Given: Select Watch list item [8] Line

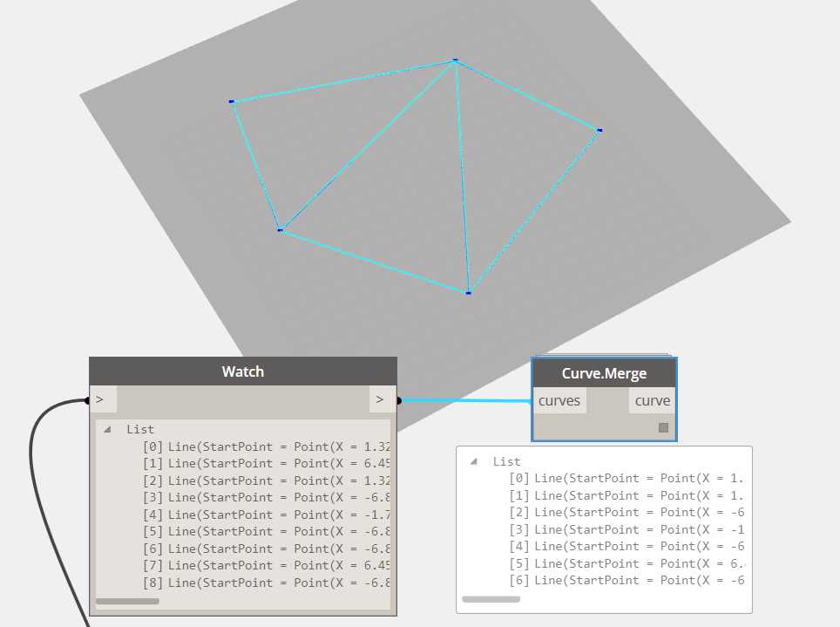Looking at the screenshot, I should click(267, 583).
